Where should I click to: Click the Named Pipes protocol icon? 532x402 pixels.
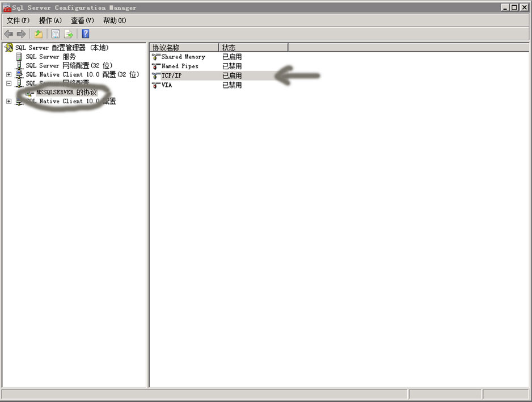(155, 65)
